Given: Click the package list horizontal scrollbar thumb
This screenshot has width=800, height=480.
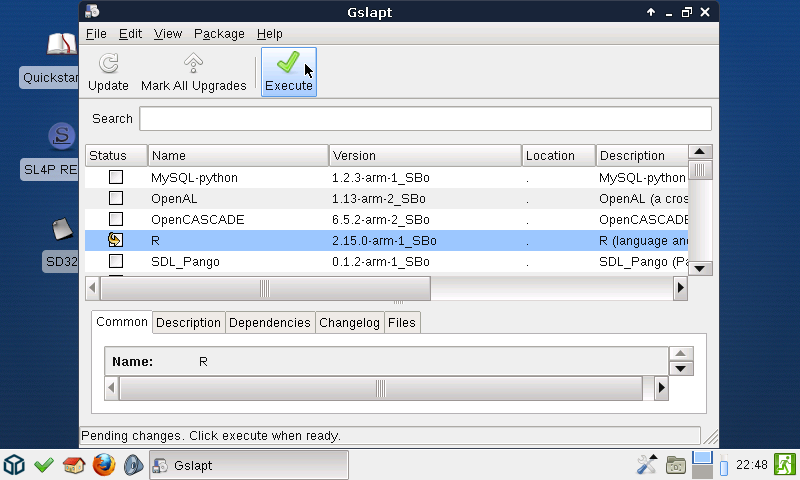Looking at the screenshot, I should click(265, 288).
